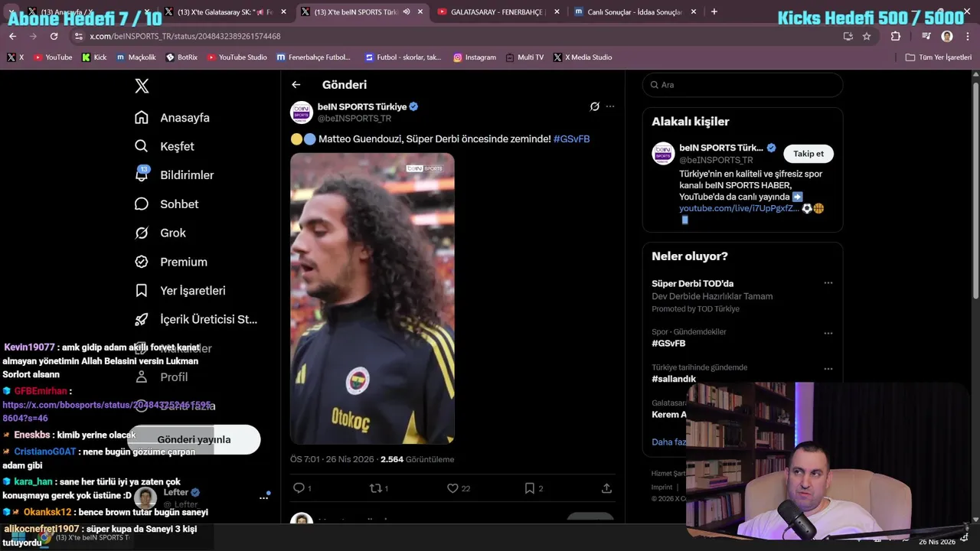This screenshot has width=980, height=551.
Task: Click Takip et for beIN SPORTS Türkiye
Action: [x=808, y=154]
